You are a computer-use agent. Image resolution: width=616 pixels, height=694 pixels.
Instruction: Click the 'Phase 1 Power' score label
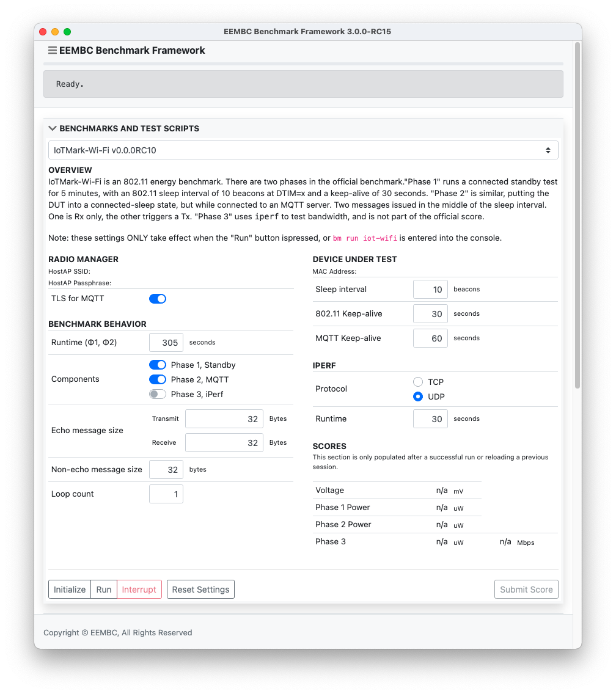click(343, 507)
